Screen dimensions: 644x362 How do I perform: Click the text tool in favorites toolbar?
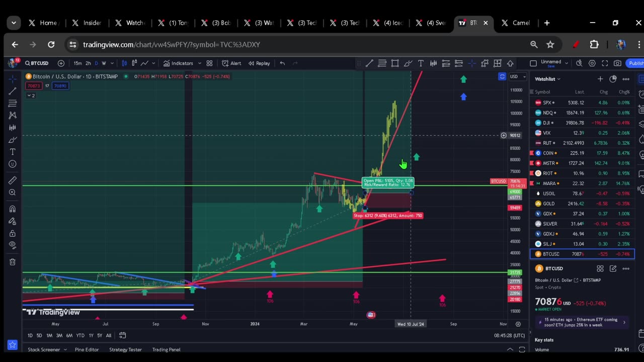(421, 63)
